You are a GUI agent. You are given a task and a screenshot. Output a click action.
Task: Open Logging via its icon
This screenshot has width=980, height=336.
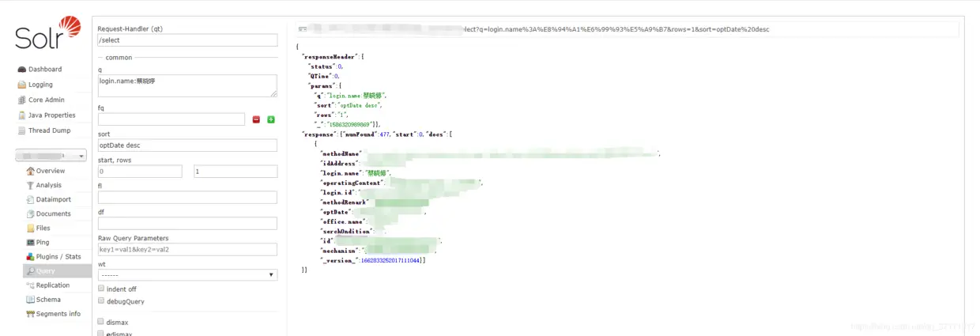coord(22,85)
